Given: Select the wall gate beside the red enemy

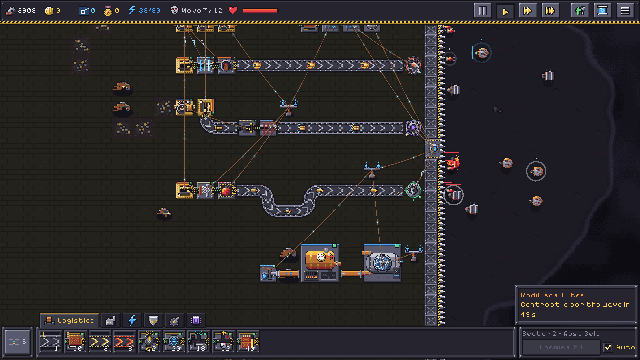Looking at the screenshot, I should pyautogui.click(x=433, y=149).
